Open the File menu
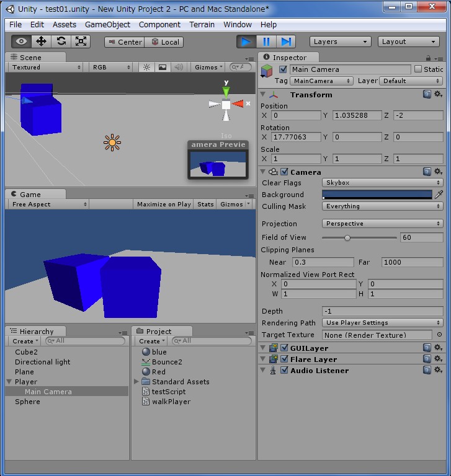 16,25
